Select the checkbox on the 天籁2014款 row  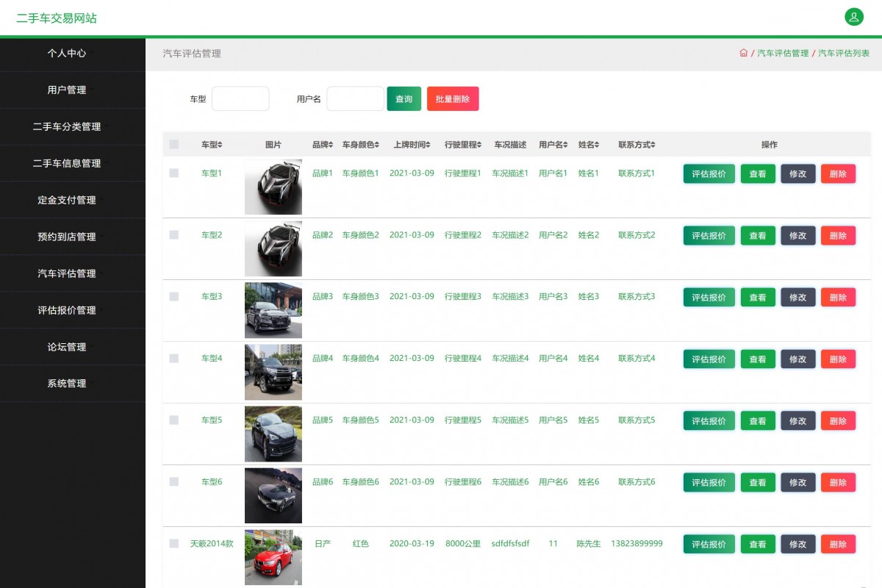coord(174,544)
